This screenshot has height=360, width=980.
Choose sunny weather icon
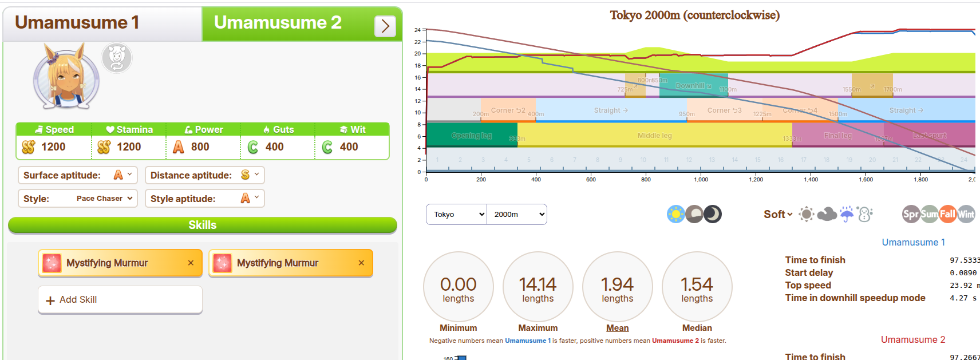807,214
